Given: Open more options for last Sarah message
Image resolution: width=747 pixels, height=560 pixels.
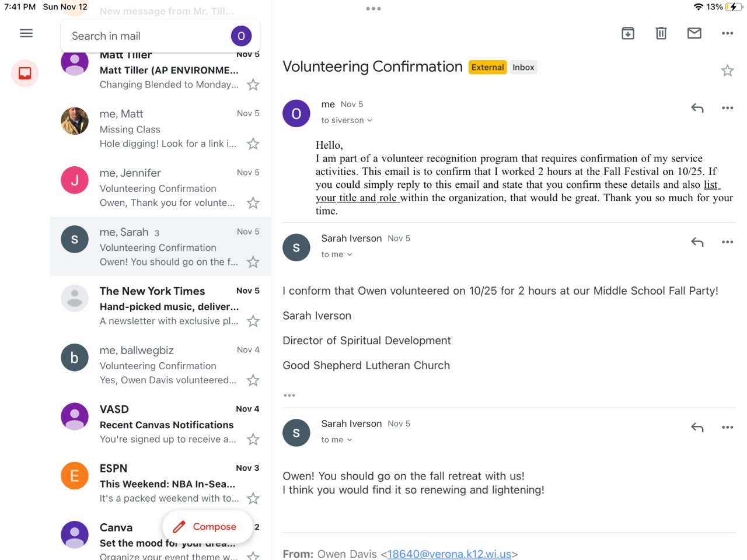Looking at the screenshot, I should coord(727,428).
